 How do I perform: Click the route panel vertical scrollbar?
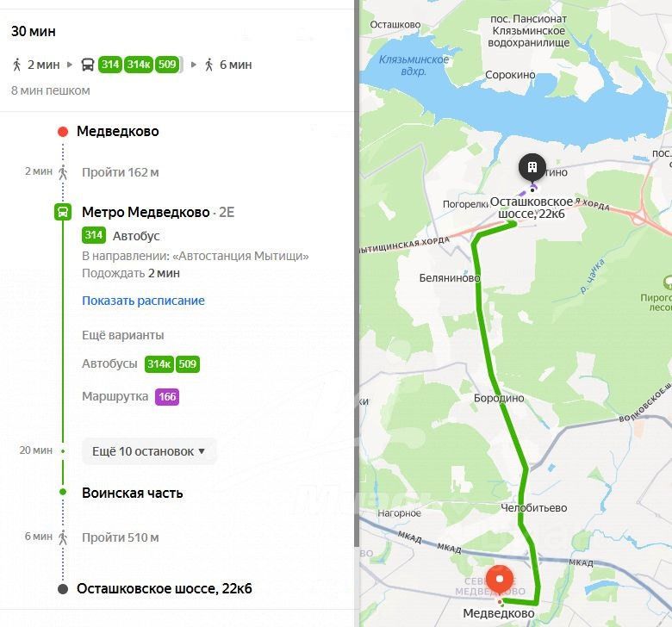click(x=357, y=273)
